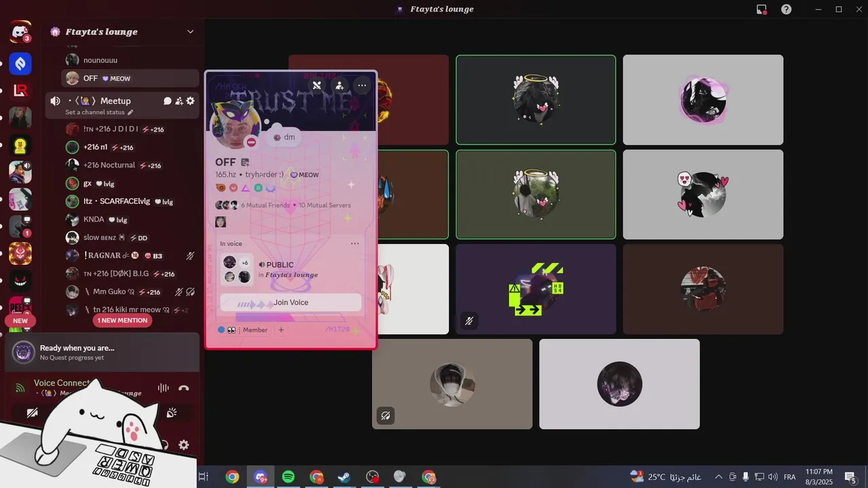Select user Mm Guko
Viewport: 868px width, 488px height.
click(130, 292)
